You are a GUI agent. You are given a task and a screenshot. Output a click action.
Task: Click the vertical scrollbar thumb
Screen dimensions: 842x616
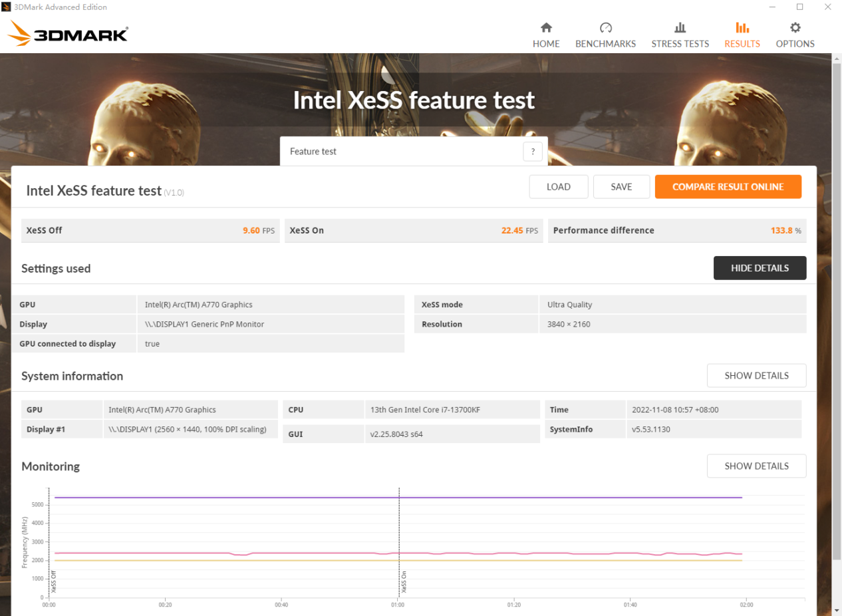pyautogui.click(x=837, y=313)
